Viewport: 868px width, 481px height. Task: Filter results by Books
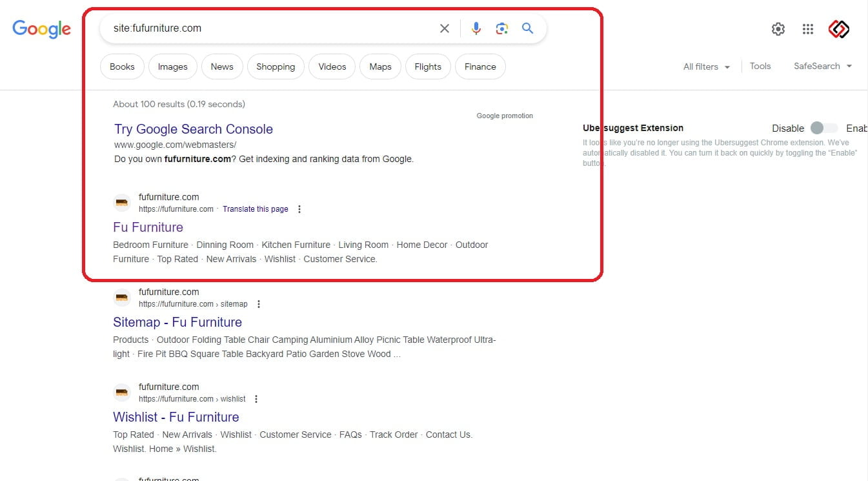click(122, 67)
